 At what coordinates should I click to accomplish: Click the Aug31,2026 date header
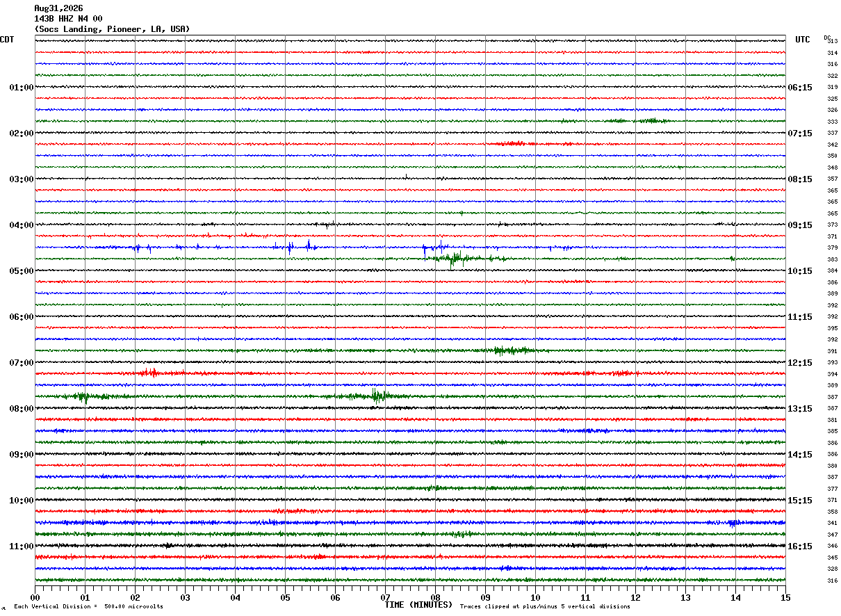point(58,8)
